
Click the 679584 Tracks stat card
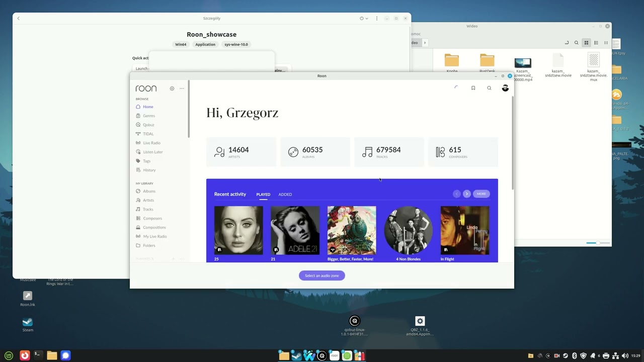[389, 152]
